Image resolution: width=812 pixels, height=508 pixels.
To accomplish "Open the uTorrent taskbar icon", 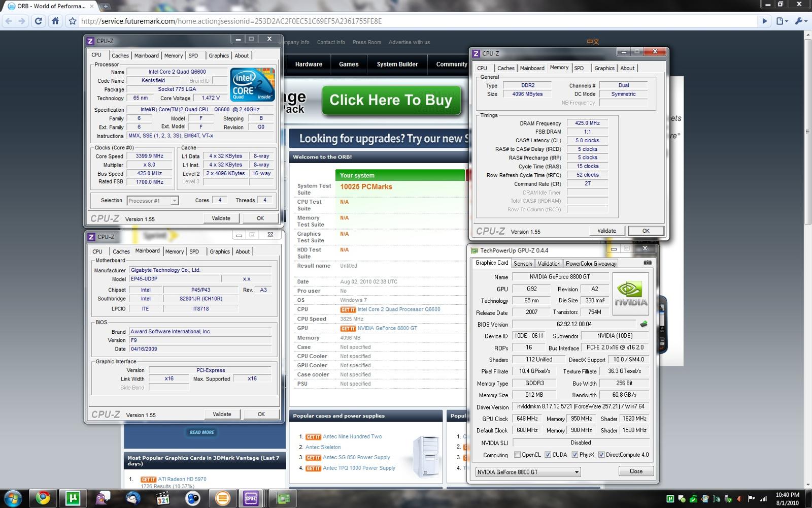I will [x=73, y=498].
